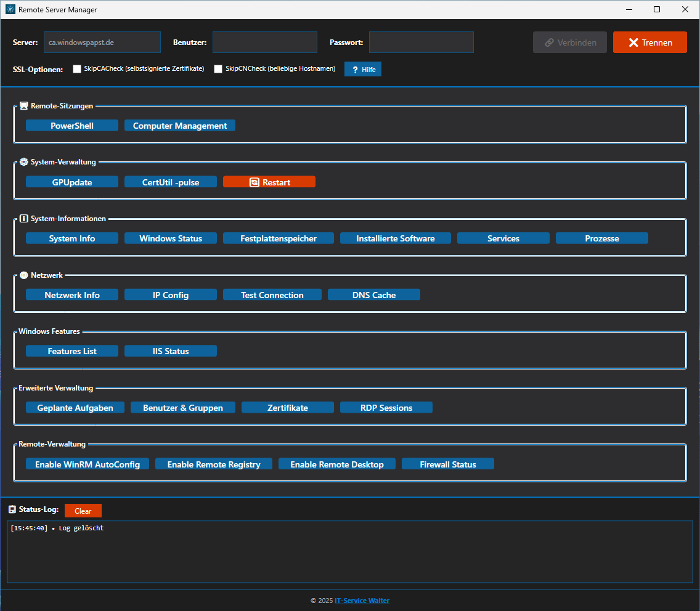Screen dimensions: 700x611
Task: Click the Restart button with icon
Action: click(x=269, y=182)
